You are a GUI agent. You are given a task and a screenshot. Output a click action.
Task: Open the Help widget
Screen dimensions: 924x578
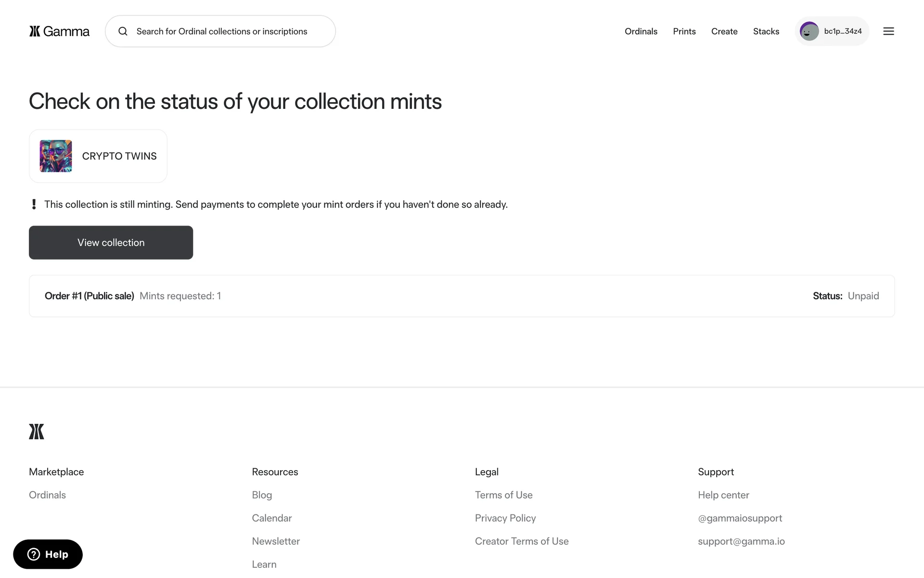point(48,554)
